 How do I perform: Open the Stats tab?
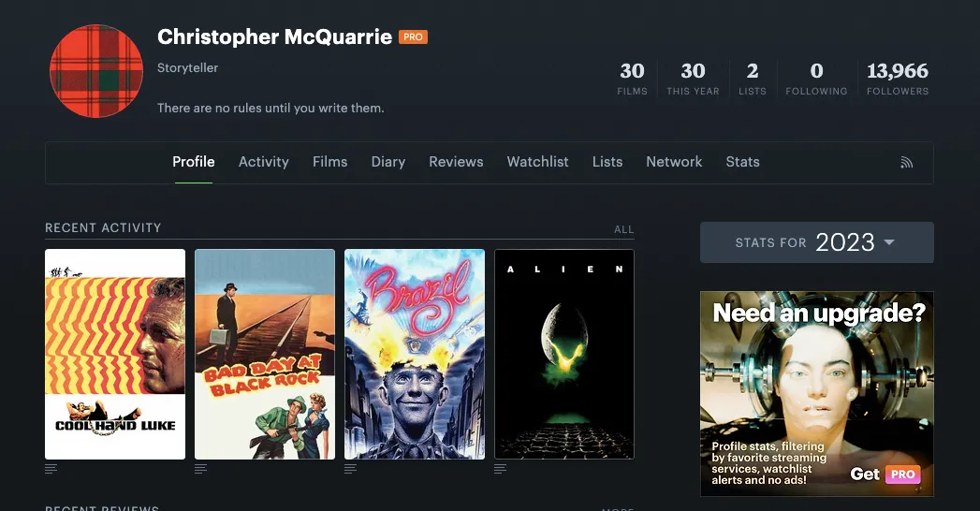(x=742, y=162)
